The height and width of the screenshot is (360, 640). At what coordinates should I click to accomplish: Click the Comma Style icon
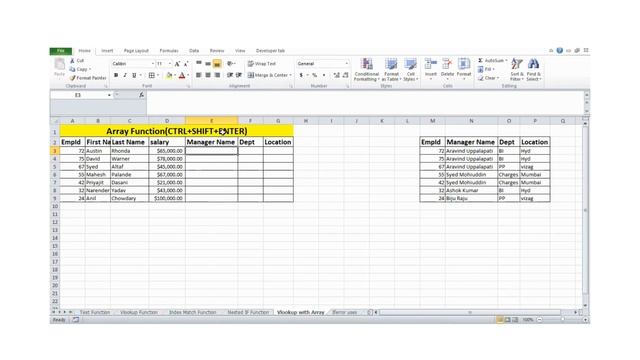(324, 75)
